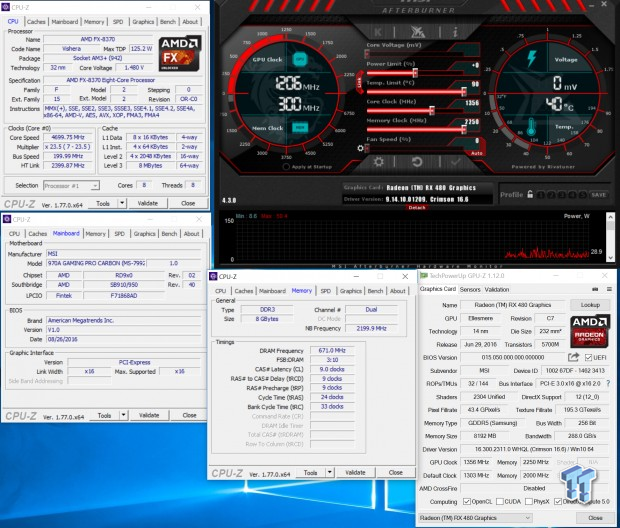The image size is (620, 528).
Task: Open the Validation tab in GPU-Z
Action: click(x=497, y=290)
